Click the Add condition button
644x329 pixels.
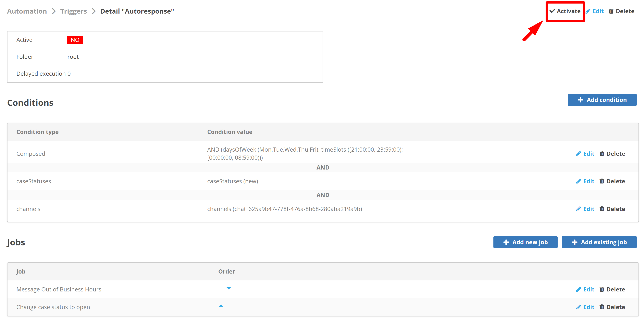(x=602, y=100)
